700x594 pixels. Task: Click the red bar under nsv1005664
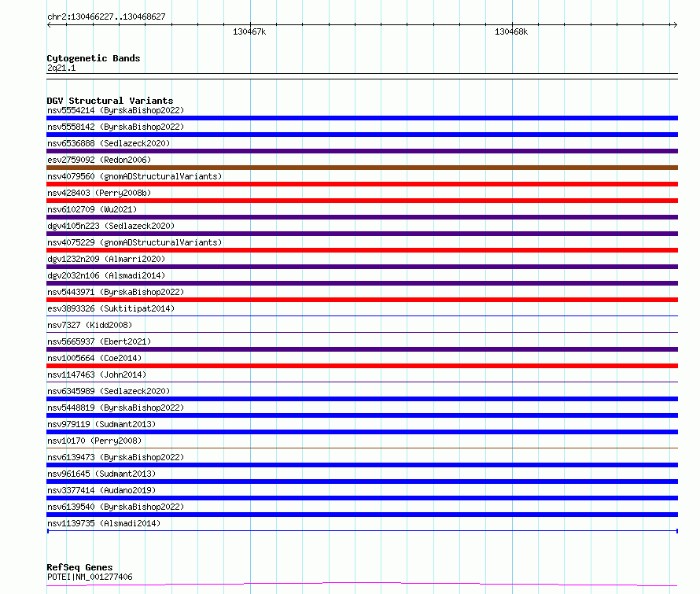362,366
